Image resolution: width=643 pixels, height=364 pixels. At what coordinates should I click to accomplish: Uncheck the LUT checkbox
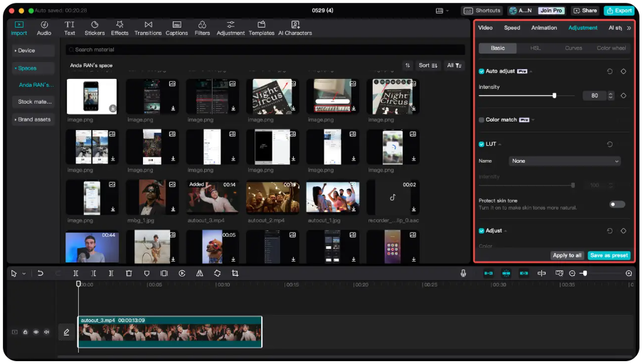(x=482, y=144)
